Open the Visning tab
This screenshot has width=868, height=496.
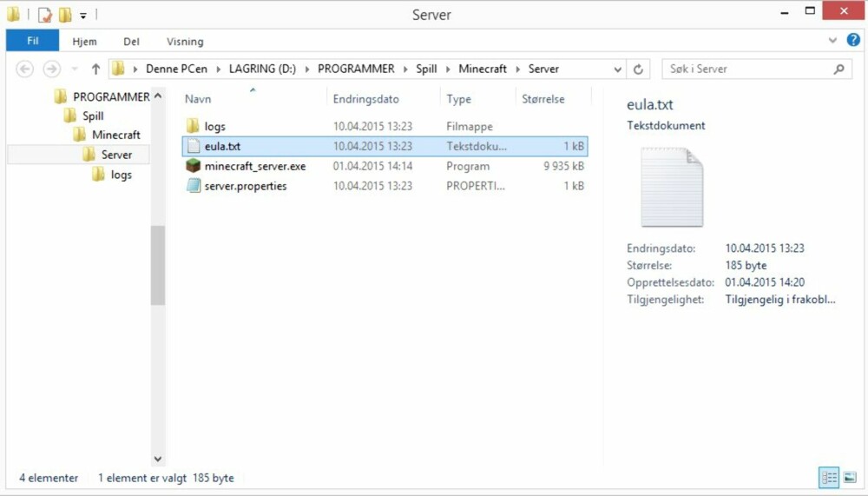[x=185, y=42]
